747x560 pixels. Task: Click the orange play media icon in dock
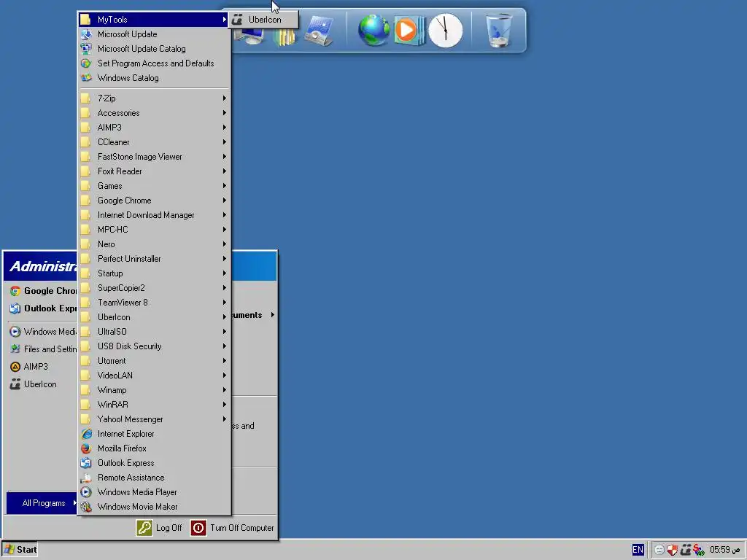[409, 31]
